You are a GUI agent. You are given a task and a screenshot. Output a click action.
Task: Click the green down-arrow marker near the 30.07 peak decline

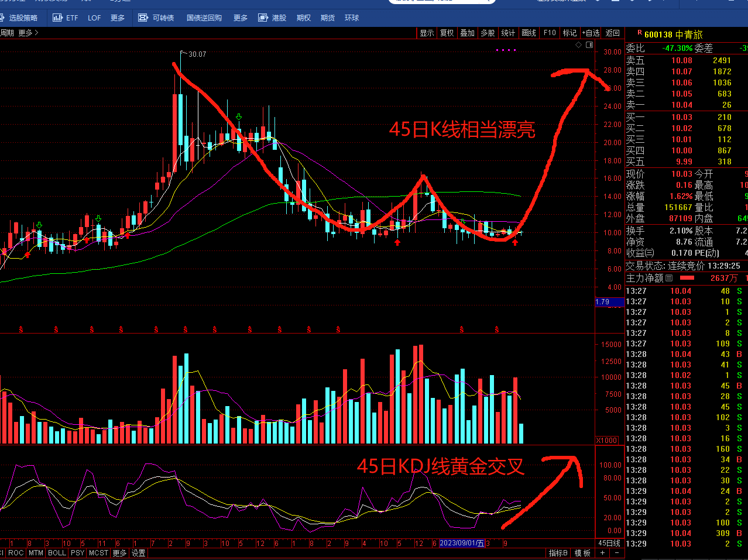click(x=239, y=117)
